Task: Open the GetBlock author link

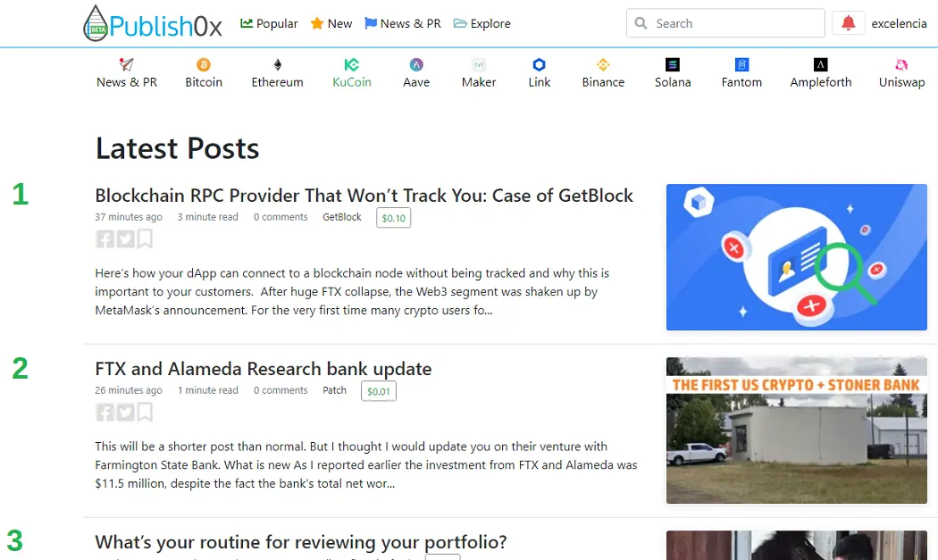Action: click(x=341, y=217)
